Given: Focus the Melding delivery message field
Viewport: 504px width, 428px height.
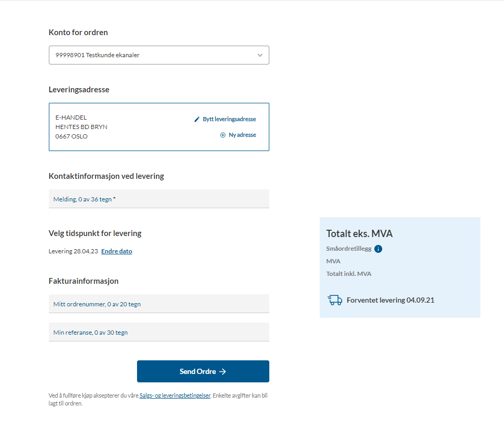Looking at the screenshot, I should pyautogui.click(x=159, y=199).
